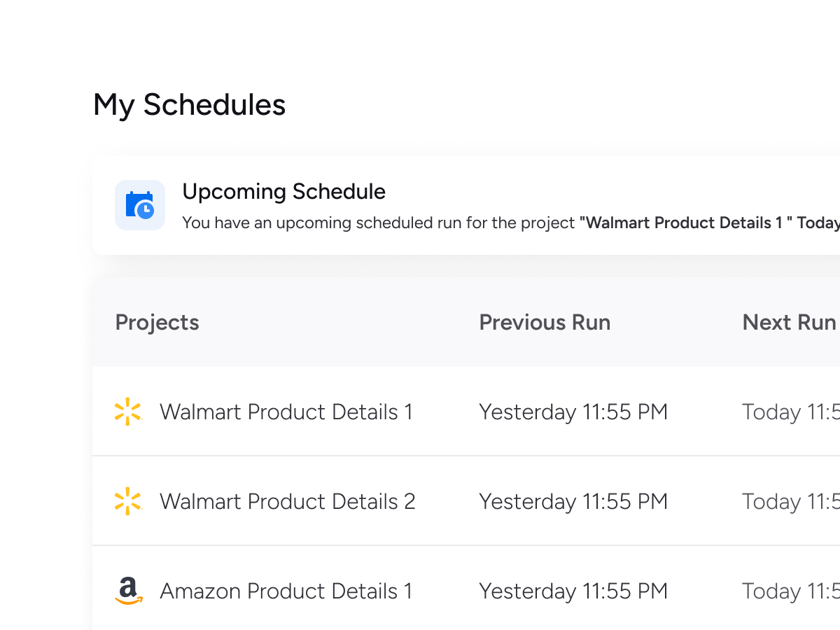Click the Upcoming Schedule calendar clock icon

point(140,205)
